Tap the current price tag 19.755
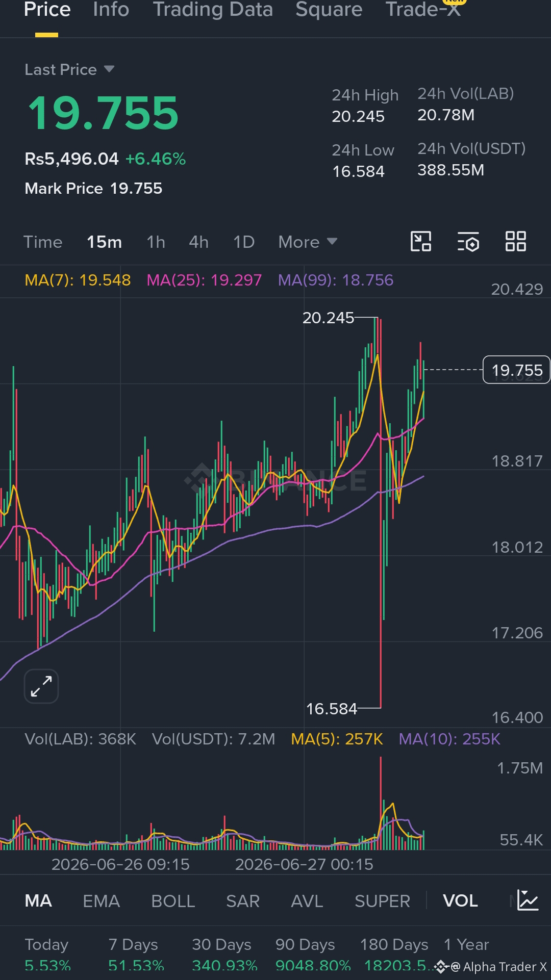Image resolution: width=551 pixels, height=980 pixels. click(516, 370)
